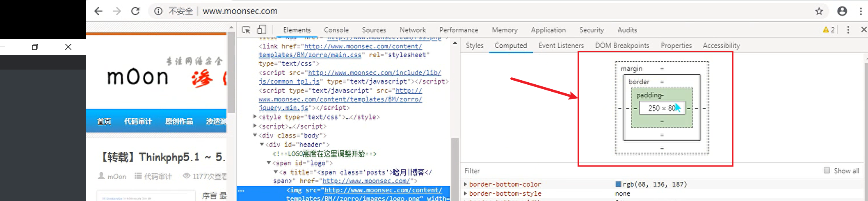The width and height of the screenshot is (868, 201).
Task: Open the Performance panel
Action: (459, 30)
